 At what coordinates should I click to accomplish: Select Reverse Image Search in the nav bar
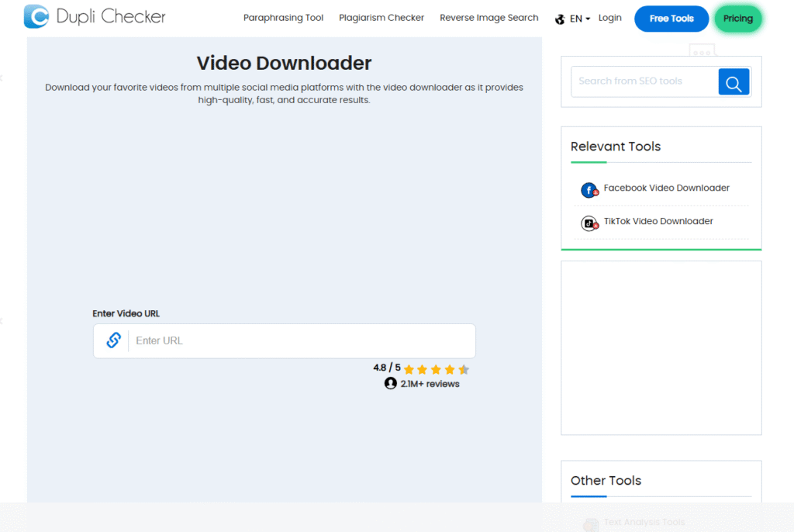pyautogui.click(x=488, y=18)
